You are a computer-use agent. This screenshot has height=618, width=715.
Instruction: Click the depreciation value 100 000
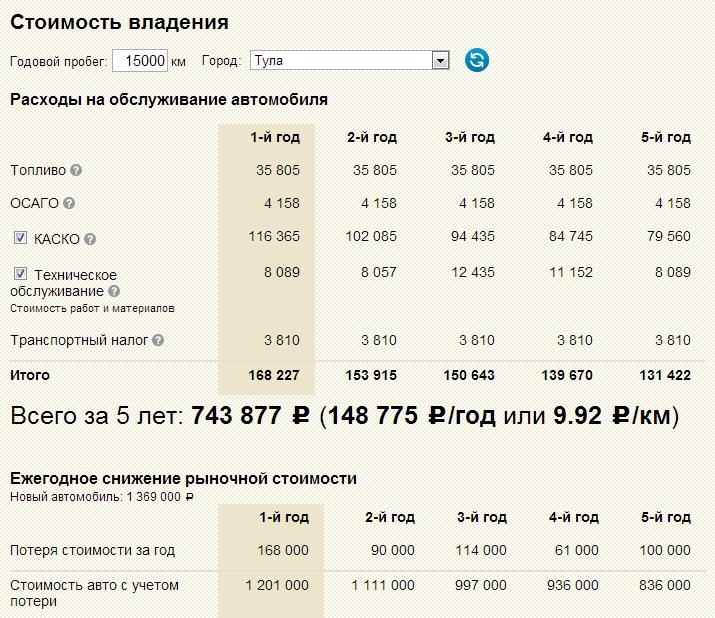point(665,550)
